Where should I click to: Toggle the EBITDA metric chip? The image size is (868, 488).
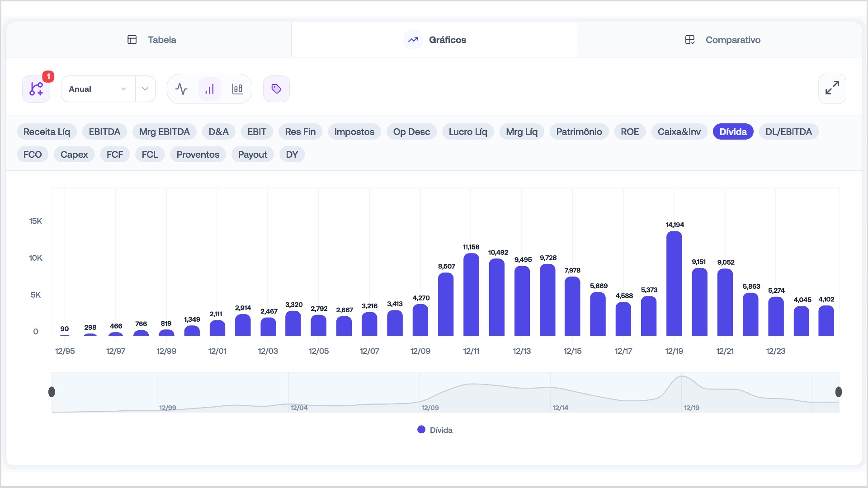[x=104, y=132]
